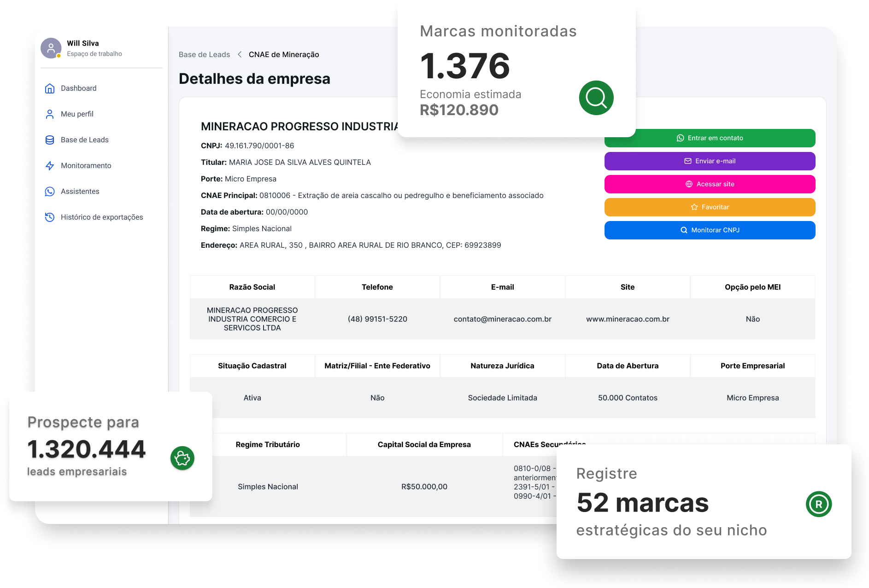The width and height of the screenshot is (869, 588).
Task: Open Dashboard house icon in sidebar
Action: pyautogui.click(x=50, y=88)
